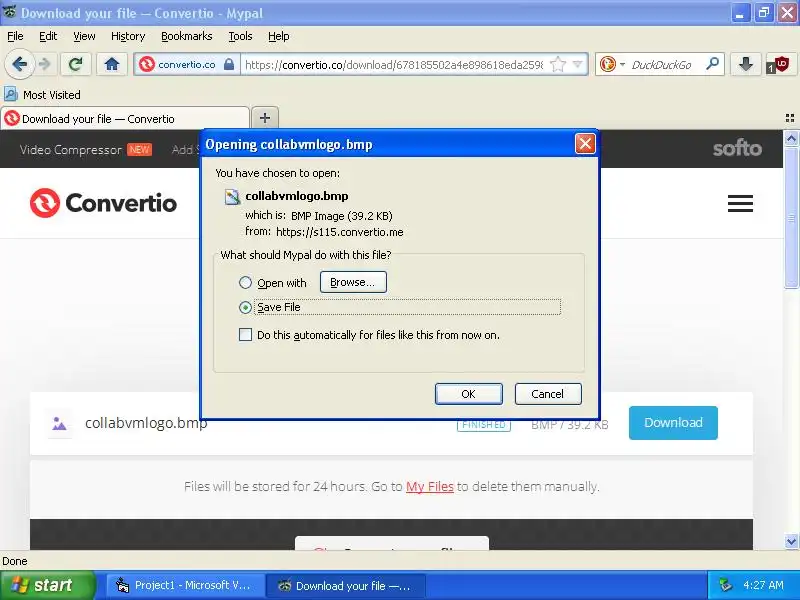Click the softo brand logo

click(737, 148)
